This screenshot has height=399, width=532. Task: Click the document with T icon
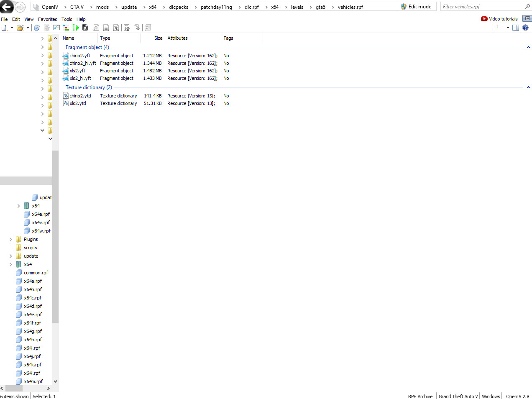coord(116,28)
